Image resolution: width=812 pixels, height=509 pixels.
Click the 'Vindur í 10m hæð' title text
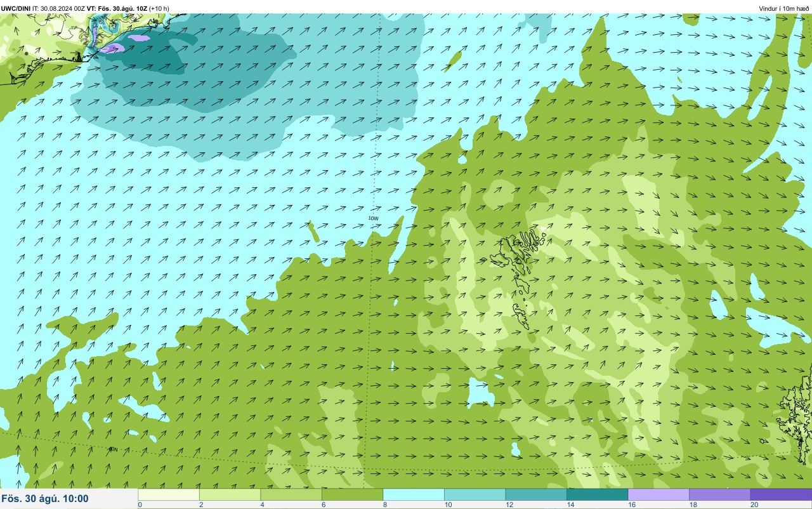pyautogui.click(x=783, y=8)
